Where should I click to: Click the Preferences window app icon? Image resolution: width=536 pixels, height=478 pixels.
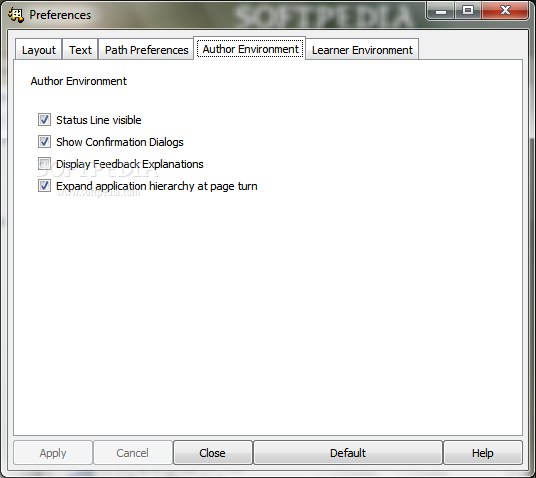pos(16,15)
